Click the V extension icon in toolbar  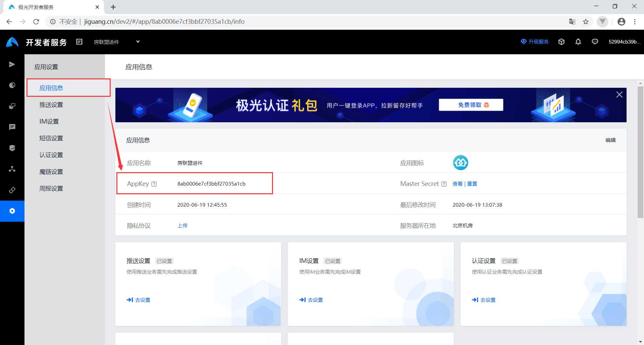[603, 22]
